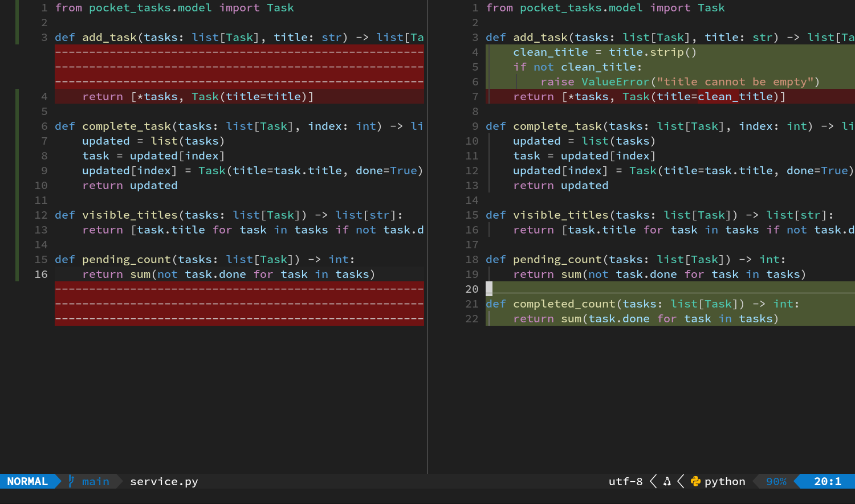The image size is (855, 504).
Task: Click the chevron separator after utf-8
Action: click(653, 481)
